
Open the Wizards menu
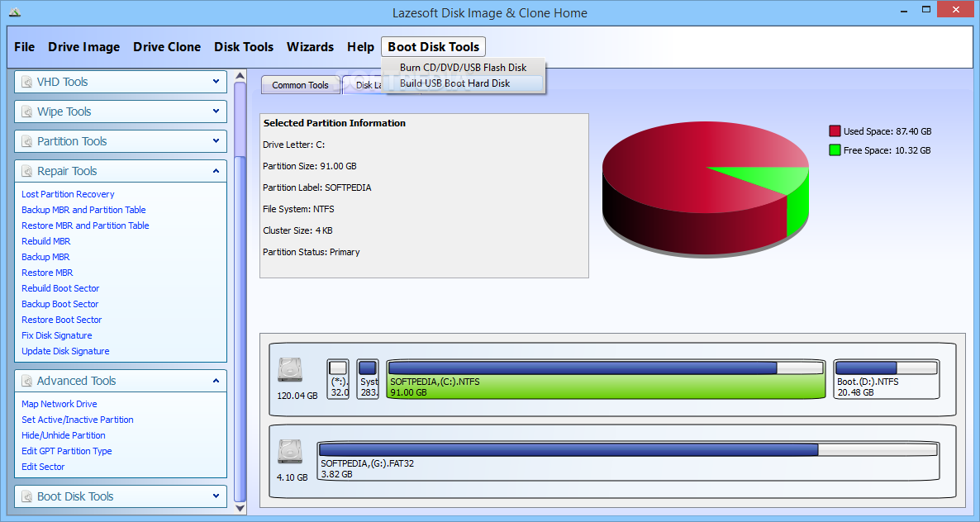tap(310, 47)
